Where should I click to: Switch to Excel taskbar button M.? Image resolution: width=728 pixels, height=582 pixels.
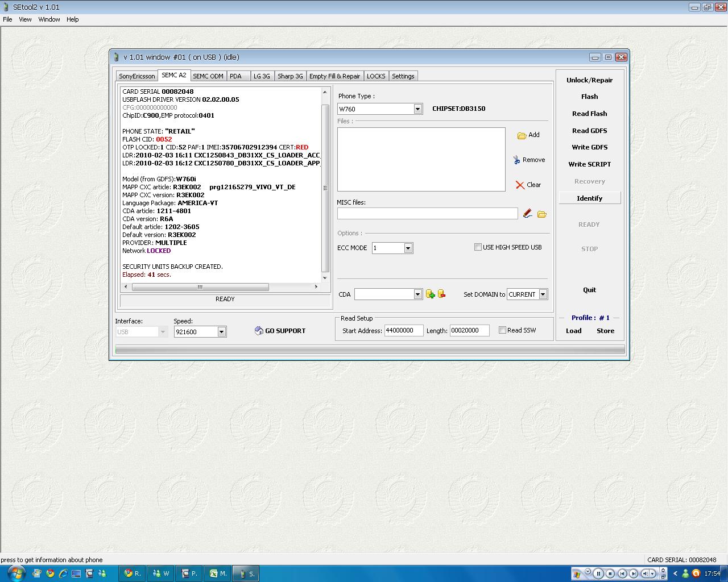click(218, 573)
